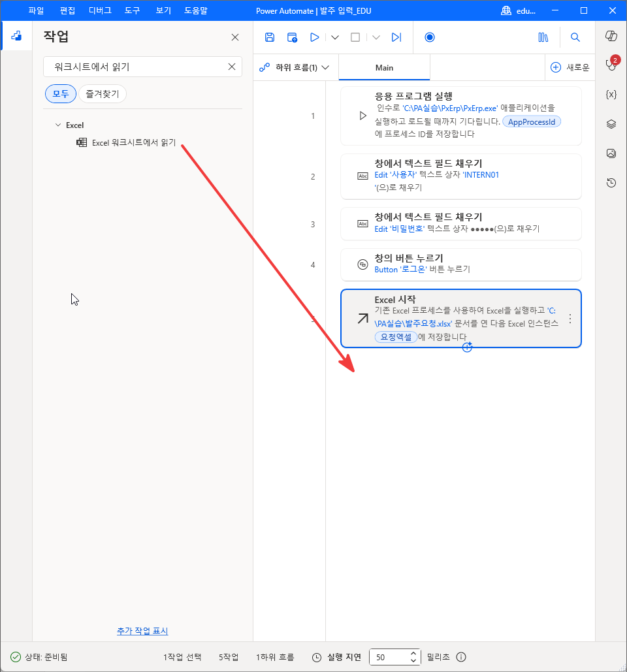
Task: Open the run options dropdown arrow
Action: tap(335, 37)
